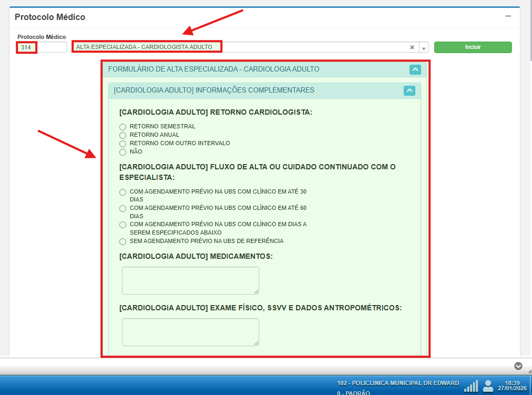Choose UBS scheduling within 60 days
This screenshot has height=395, width=532.
click(123, 209)
